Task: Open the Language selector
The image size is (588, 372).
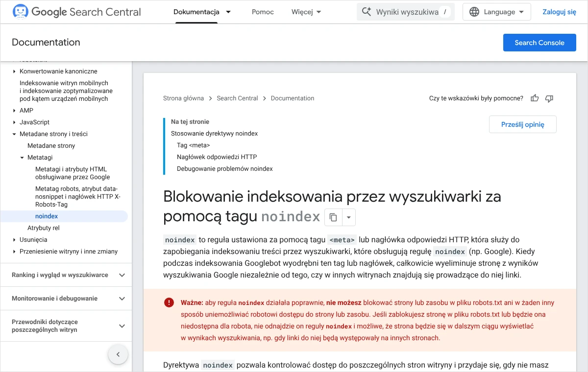Action: click(497, 12)
